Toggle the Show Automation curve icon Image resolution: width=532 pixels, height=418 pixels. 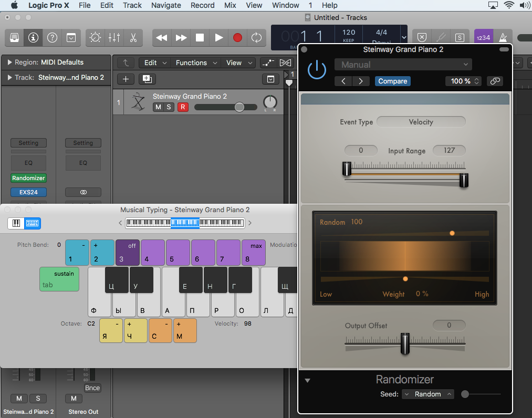pos(268,63)
